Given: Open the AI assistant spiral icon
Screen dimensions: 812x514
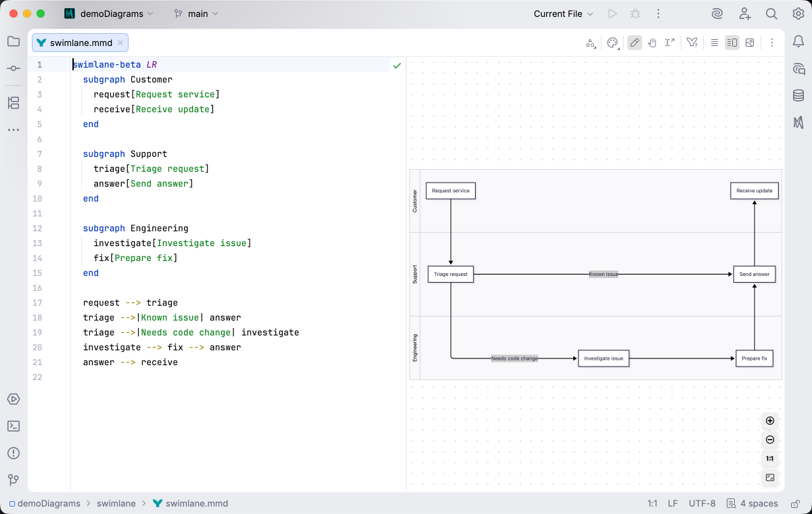Looking at the screenshot, I should 717,14.
